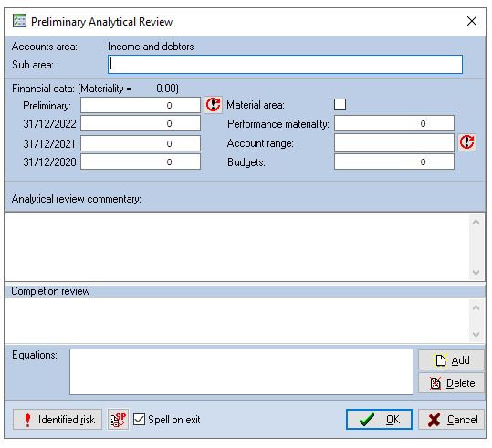Open the Identified risk dialog
This screenshot has height=448, width=492.
(58, 420)
